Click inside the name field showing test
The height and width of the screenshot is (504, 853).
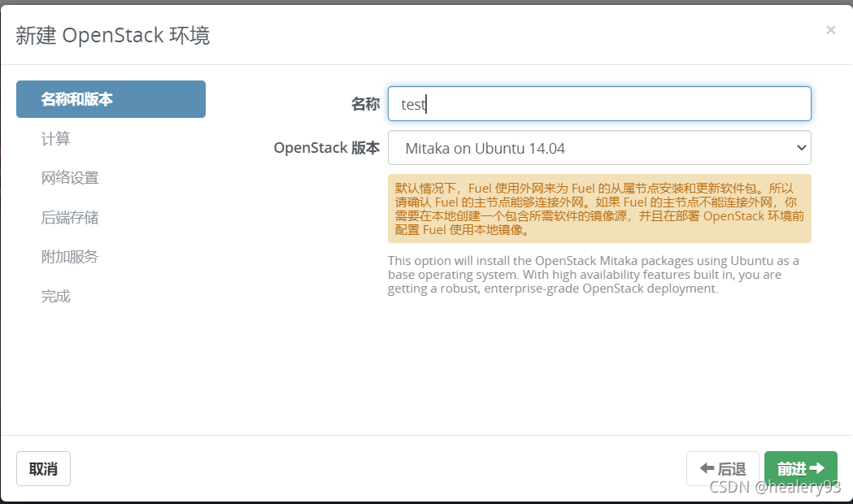click(599, 103)
